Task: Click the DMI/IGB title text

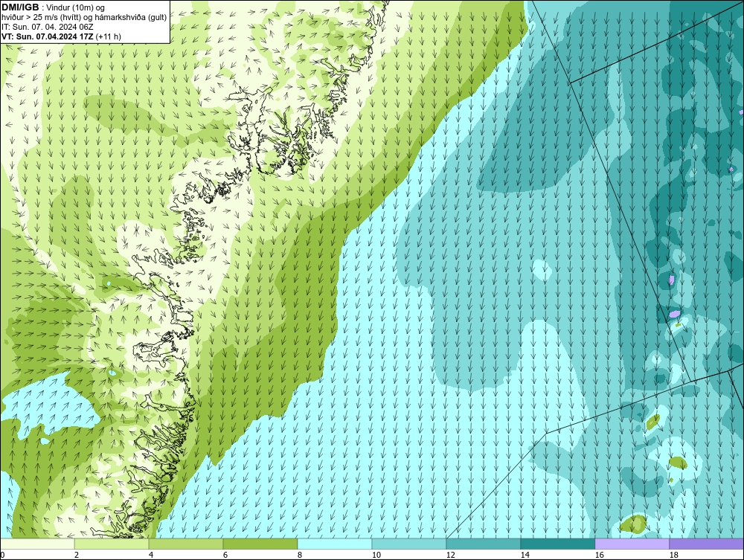Action: (20, 7)
